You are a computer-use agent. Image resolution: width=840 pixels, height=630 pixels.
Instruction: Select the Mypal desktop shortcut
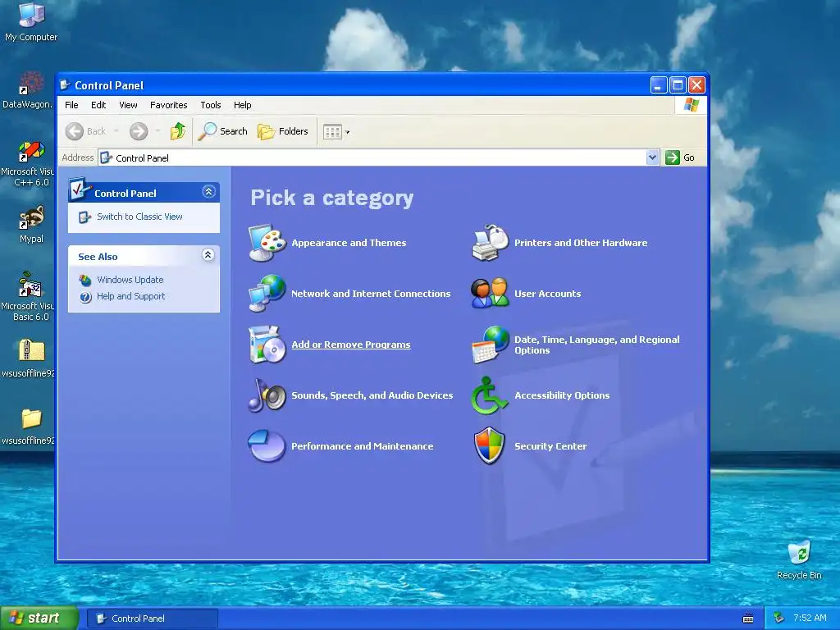pyautogui.click(x=31, y=225)
